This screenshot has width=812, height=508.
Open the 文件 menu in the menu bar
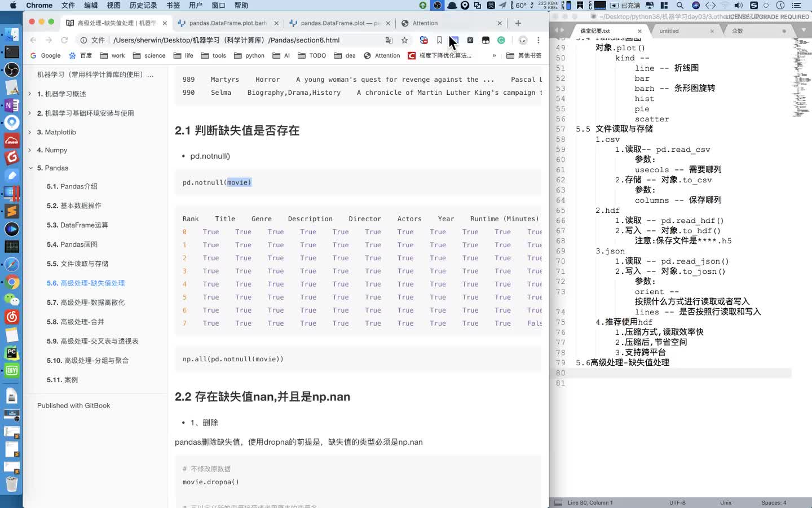coord(68,5)
